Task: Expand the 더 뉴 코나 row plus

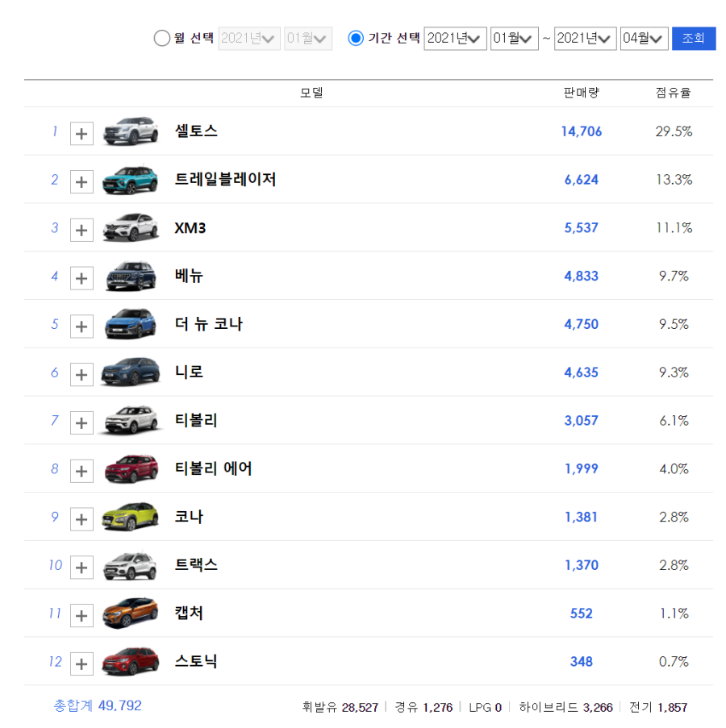Action: 81,327
